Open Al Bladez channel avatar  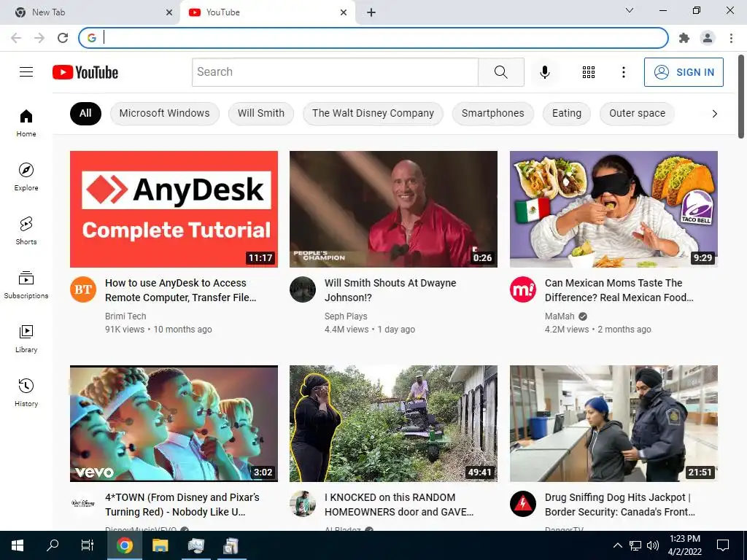303,503
